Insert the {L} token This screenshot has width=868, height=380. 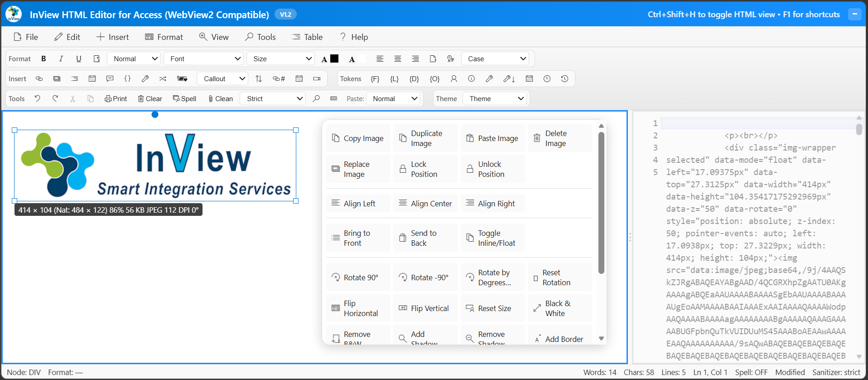tap(395, 78)
